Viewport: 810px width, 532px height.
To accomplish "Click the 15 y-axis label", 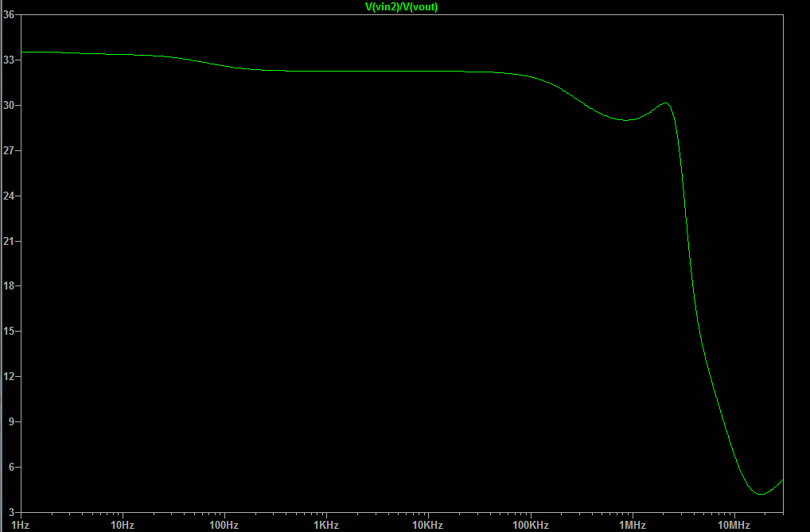I will point(8,331).
